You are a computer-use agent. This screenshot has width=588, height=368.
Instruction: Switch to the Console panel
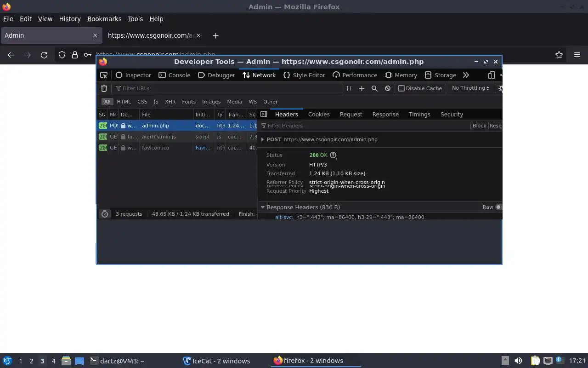click(175, 75)
